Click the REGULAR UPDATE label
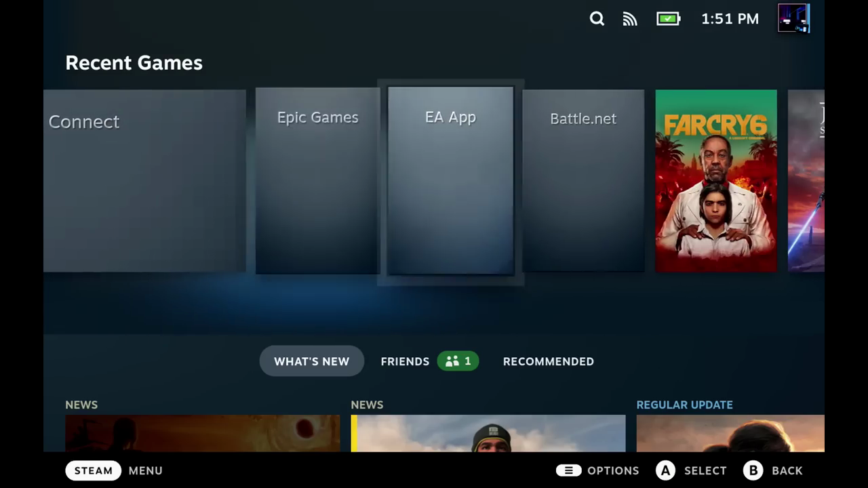868x488 pixels. (684, 405)
